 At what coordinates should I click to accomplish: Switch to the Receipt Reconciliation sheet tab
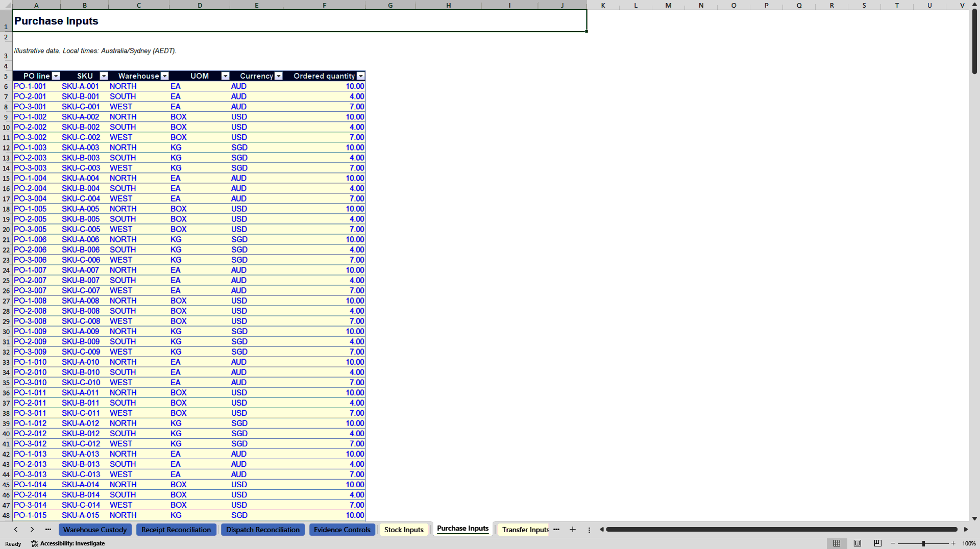point(176,530)
